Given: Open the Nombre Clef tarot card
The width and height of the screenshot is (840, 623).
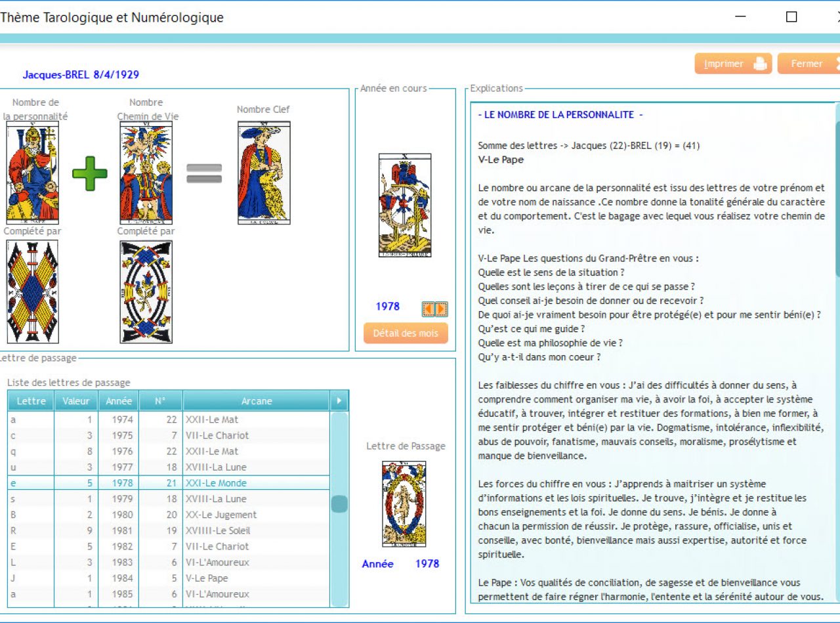Looking at the screenshot, I should click(x=264, y=173).
